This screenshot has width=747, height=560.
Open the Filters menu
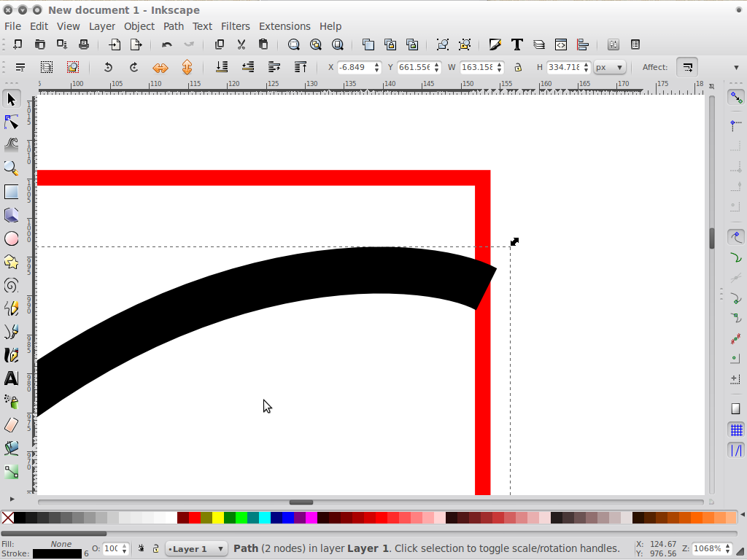point(235,26)
